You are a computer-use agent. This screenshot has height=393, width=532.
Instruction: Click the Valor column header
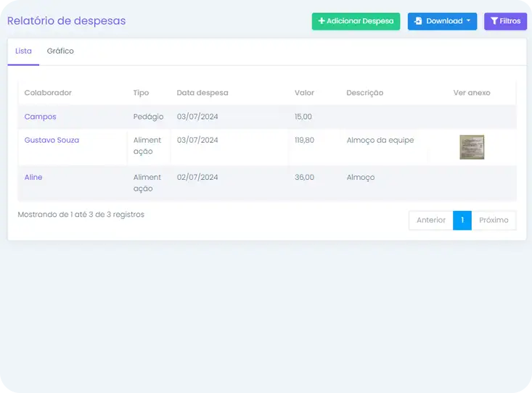304,93
